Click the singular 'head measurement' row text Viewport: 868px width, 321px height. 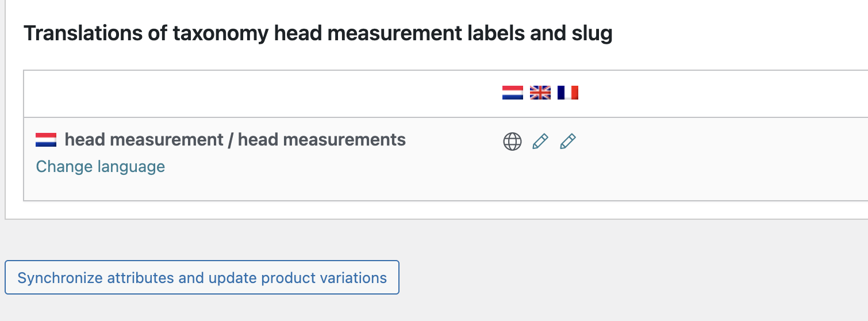tap(144, 139)
